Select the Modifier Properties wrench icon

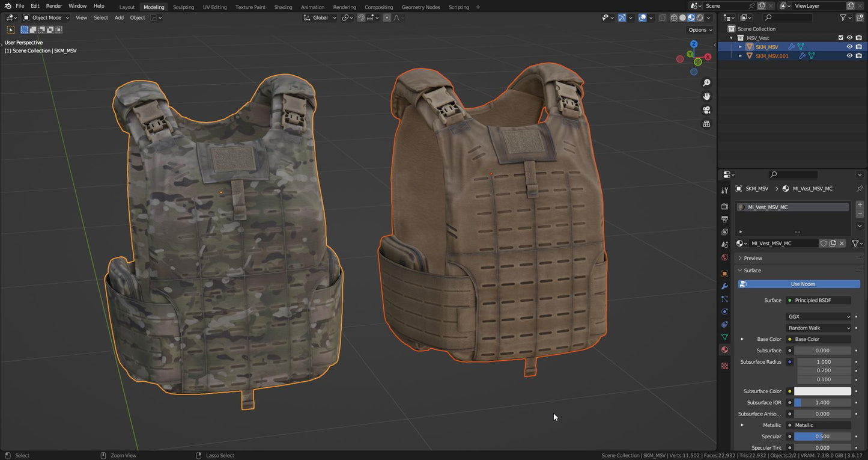[x=724, y=286]
